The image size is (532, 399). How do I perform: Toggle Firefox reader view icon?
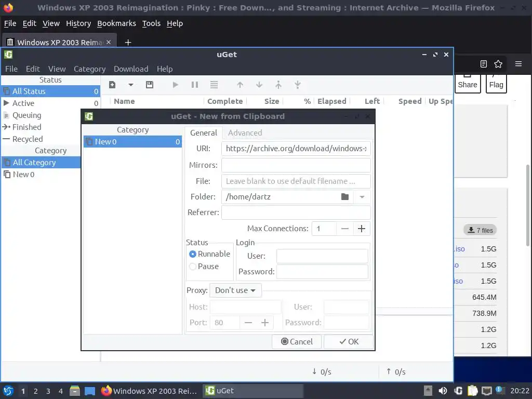[484, 64]
